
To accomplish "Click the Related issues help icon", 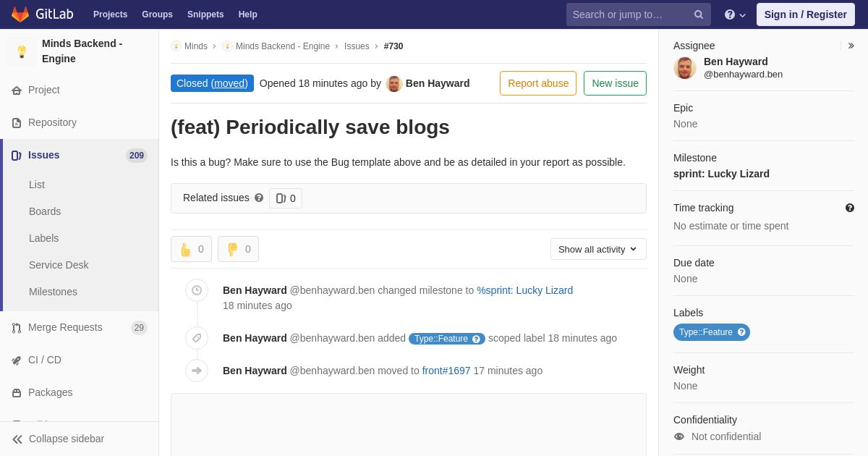I will [259, 198].
